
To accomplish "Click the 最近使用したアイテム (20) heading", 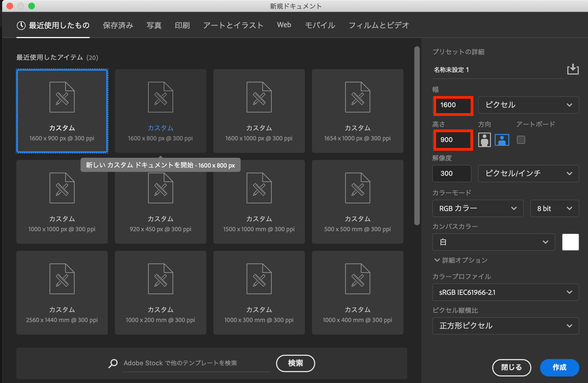I will 57,57.
